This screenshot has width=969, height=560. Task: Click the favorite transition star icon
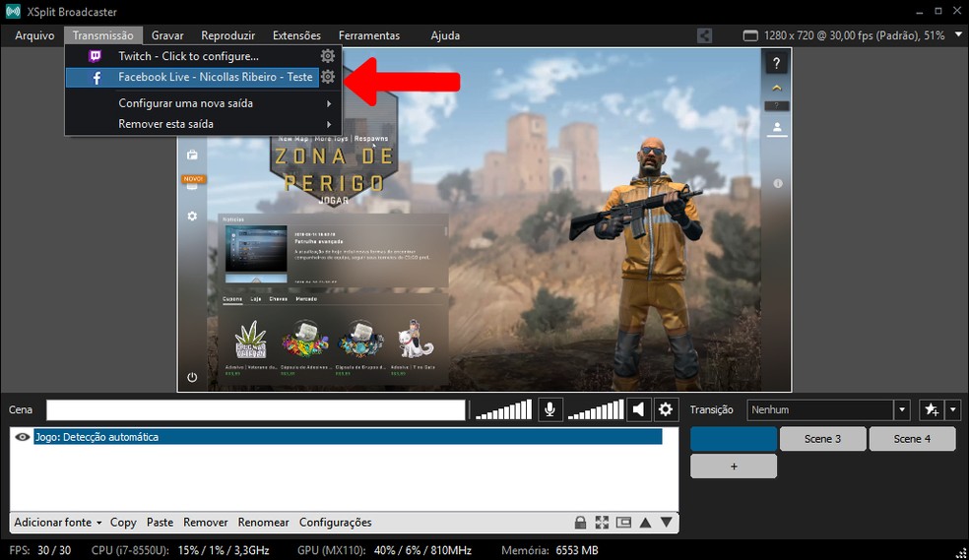[x=932, y=409]
